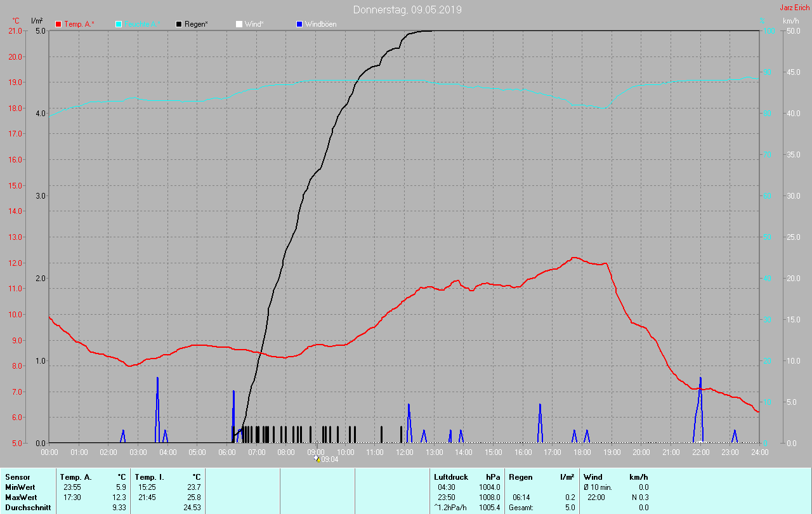Viewport: 812px width, 514px height.
Task: Click the Luftdruck minimum time '04:30'
Action: [447, 487]
